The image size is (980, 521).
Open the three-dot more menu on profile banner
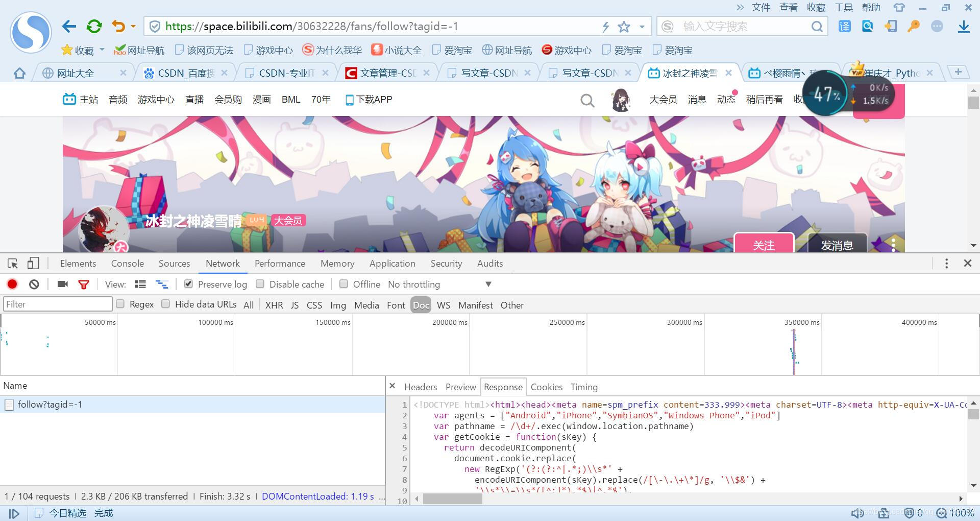pyautogui.click(x=893, y=245)
